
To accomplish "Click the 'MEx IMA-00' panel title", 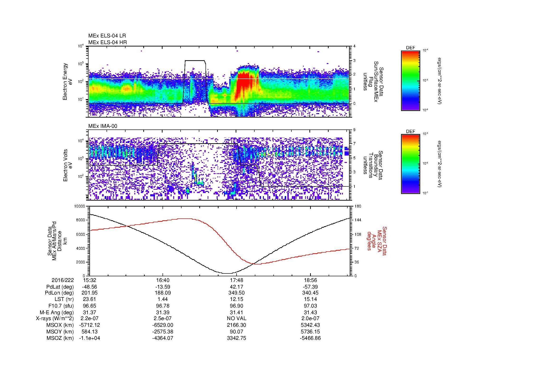I will (103, 126).
